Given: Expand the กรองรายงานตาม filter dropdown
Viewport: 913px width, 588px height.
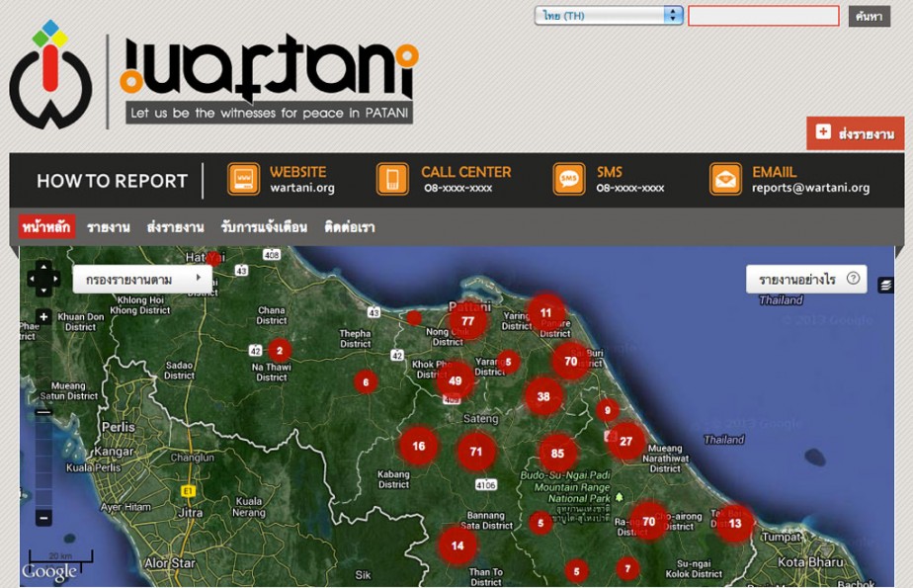Looking at the screenshot, I should [142, 280].
